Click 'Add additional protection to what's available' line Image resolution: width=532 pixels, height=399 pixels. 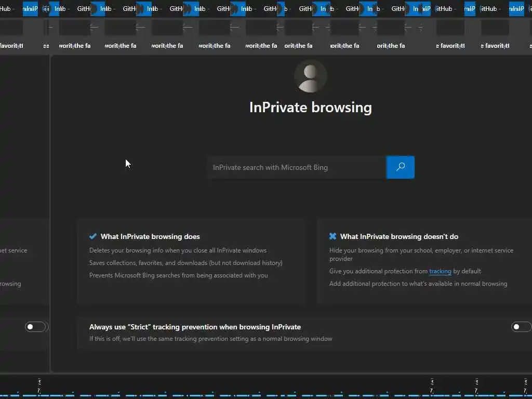(x=418, y=284)
